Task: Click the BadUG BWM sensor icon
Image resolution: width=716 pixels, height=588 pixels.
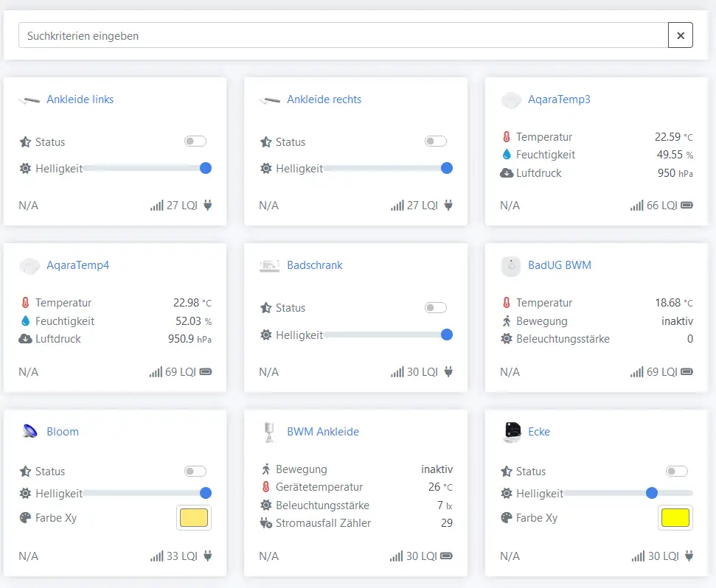Action: tap(511, 266)
